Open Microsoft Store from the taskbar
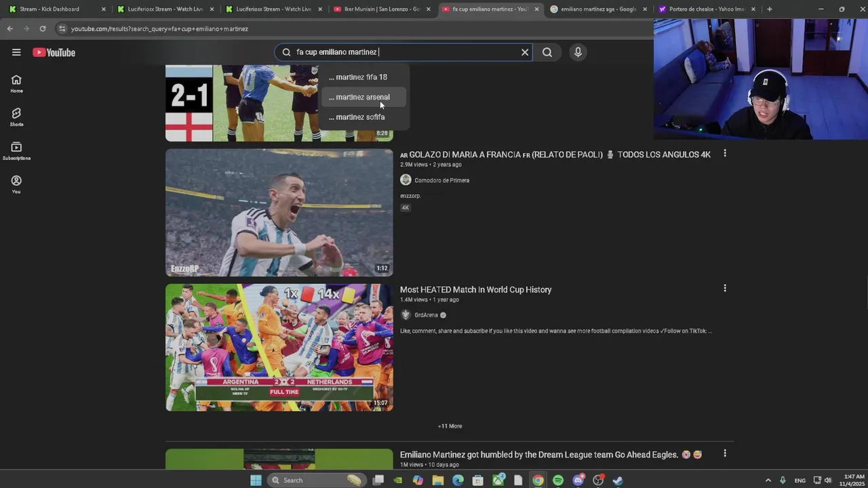This screenshot has height=488, width=868. coord(478,481)
